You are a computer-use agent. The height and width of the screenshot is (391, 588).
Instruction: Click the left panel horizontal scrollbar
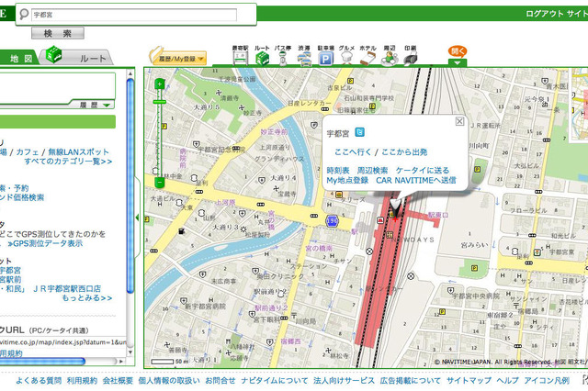click(42, 362)
